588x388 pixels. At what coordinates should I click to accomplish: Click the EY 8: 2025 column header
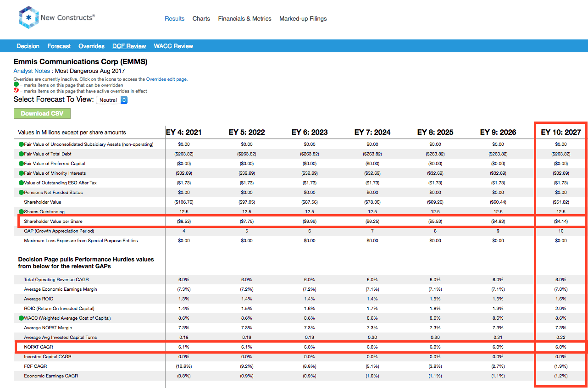[x=435, y=132]
